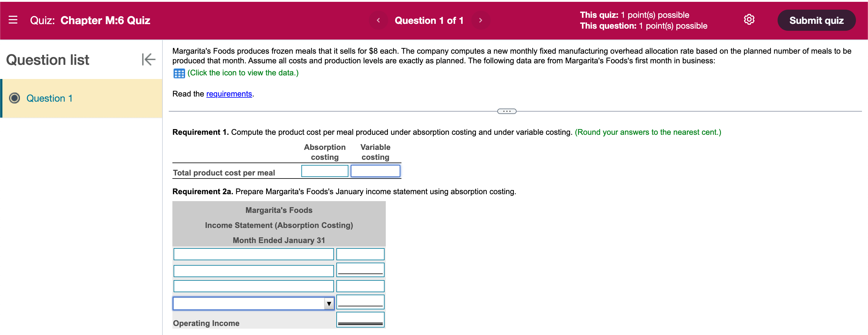Click the next question arrow
The width and height of the screenshot is (868, 335).
click(480, 20)
